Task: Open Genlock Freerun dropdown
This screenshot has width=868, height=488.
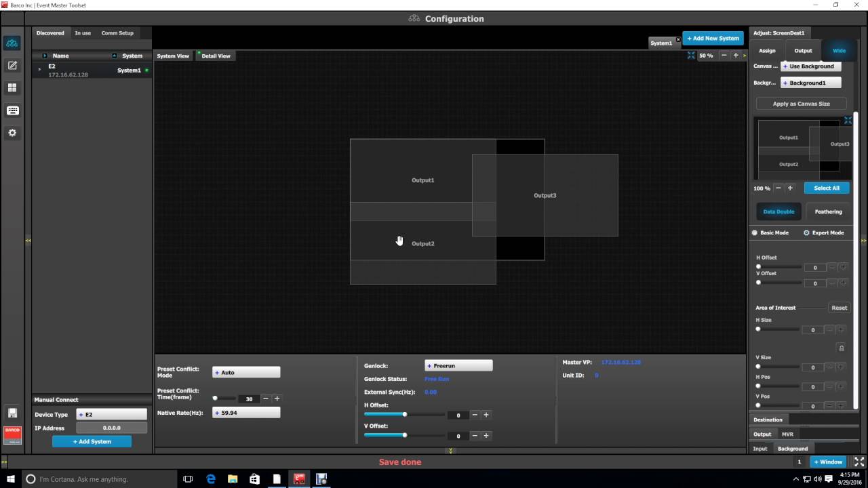Action: pos(458,365)
